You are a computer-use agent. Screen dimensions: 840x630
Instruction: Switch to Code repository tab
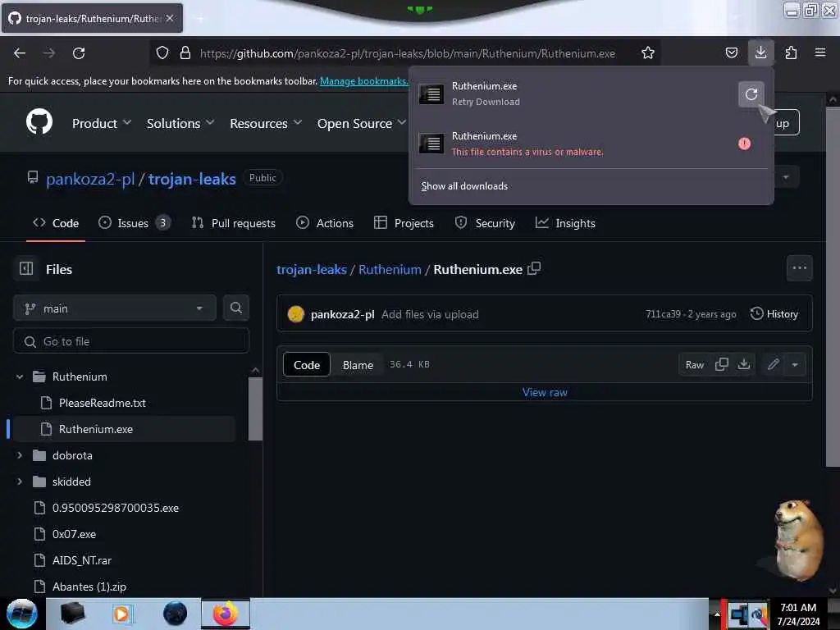coord(56,223)
